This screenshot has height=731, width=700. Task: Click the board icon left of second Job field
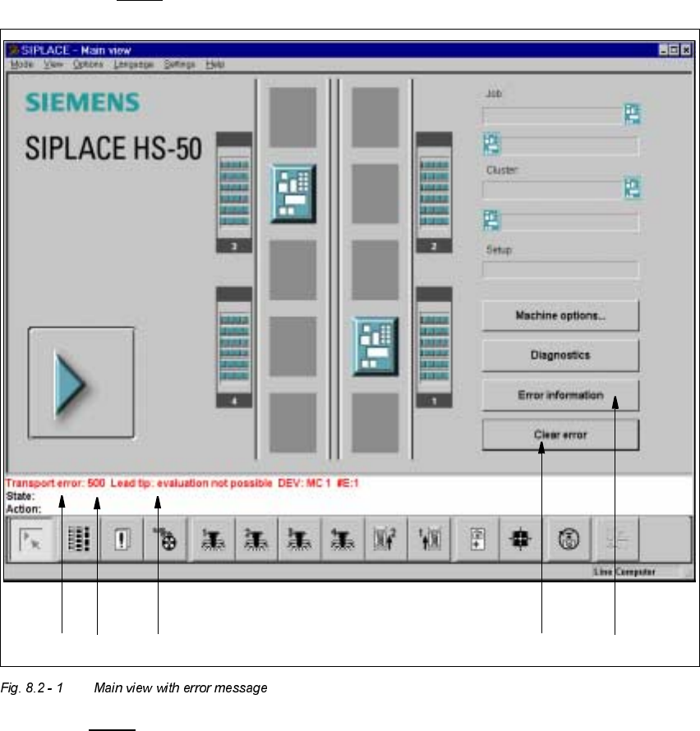(491, 144)
